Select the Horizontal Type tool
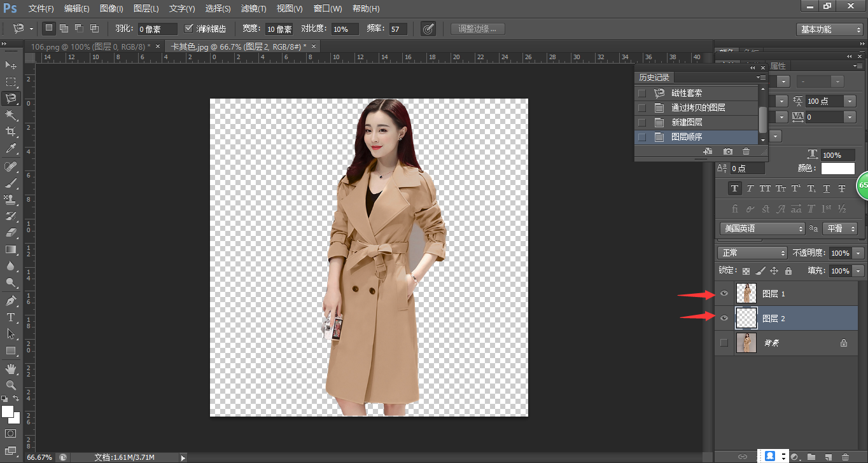The width and height of the screenshot is (868, 463). tap(11, 317)
